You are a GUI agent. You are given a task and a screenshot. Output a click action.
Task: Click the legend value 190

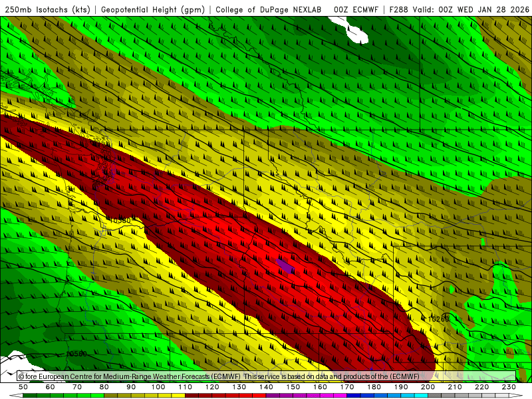point(401,387)
